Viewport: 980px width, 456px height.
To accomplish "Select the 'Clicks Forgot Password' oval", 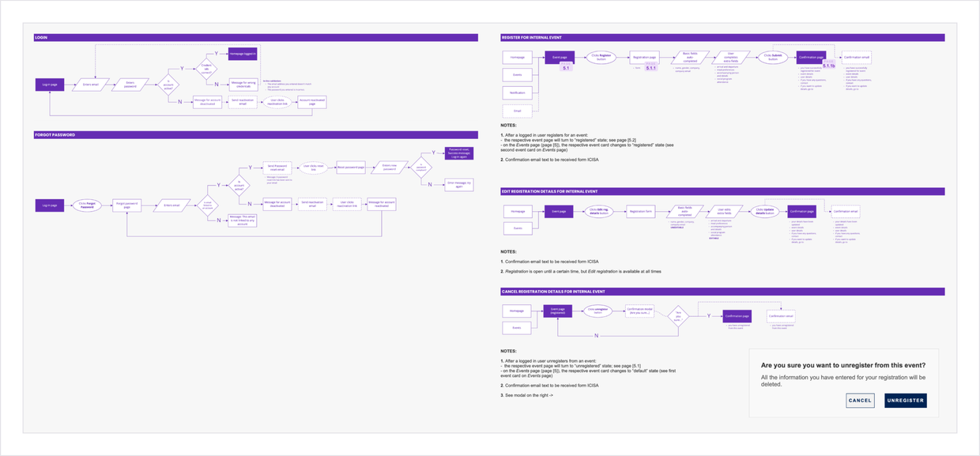I will point(87,205).
